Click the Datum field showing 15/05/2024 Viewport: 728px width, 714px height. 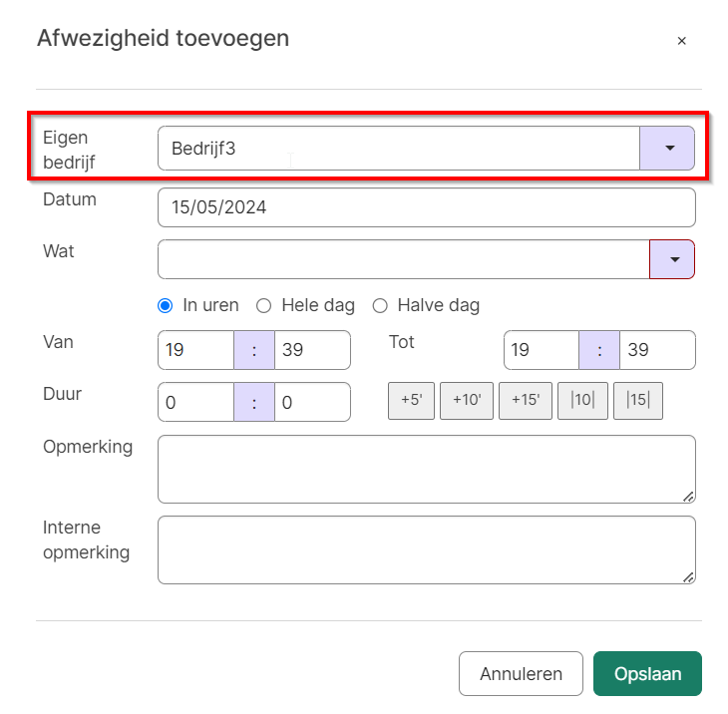click(426, 207)
